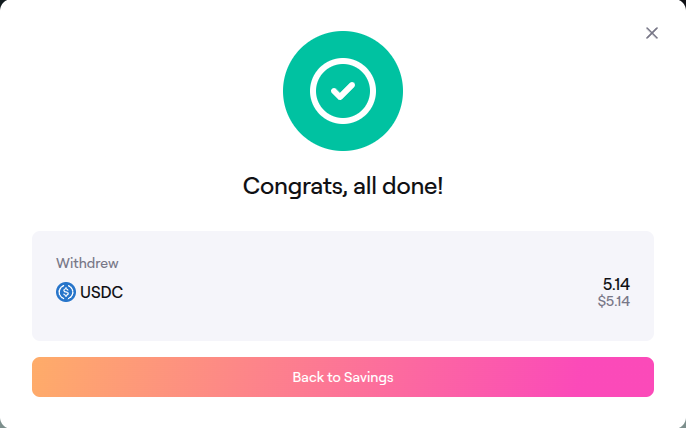Click the 5.14 withdrawn token amount

coord(616,284)
